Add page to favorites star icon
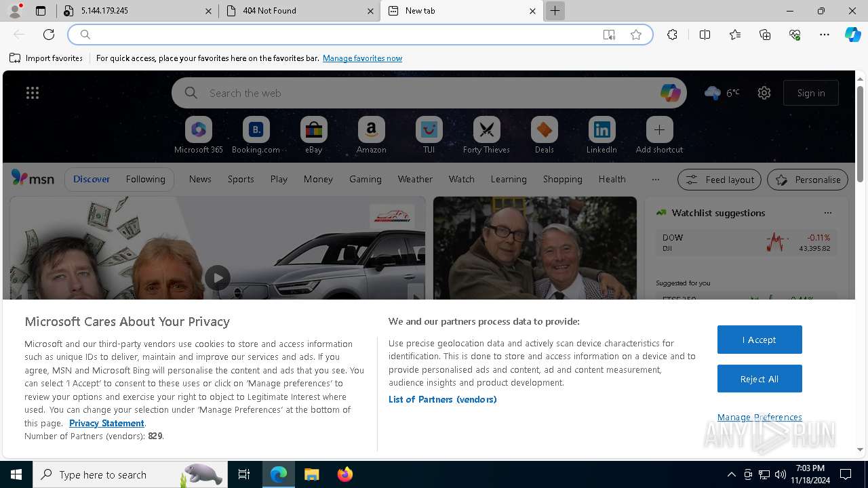The width and height of the screenshot is (868, 488). click(x=636, y=35)
